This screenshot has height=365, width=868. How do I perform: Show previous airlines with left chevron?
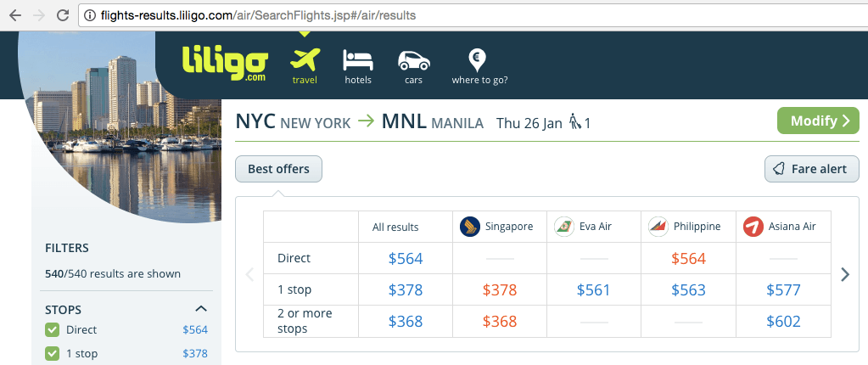pos(249,274)
